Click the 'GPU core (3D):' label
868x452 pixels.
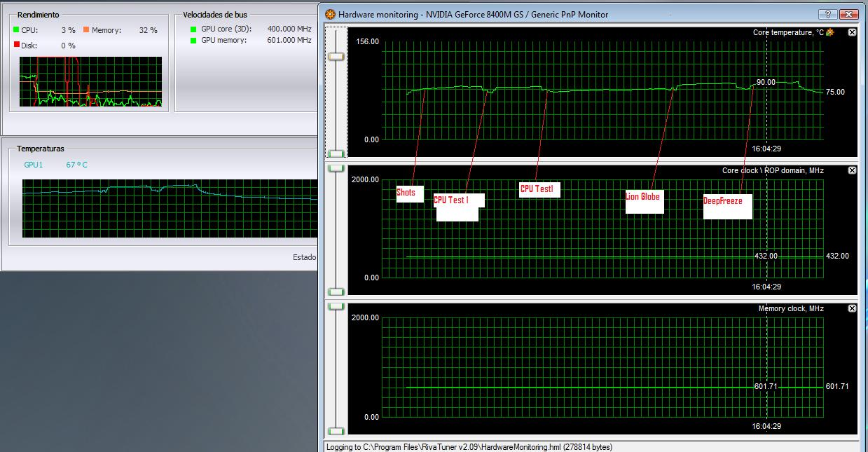(x=226, y=29)
